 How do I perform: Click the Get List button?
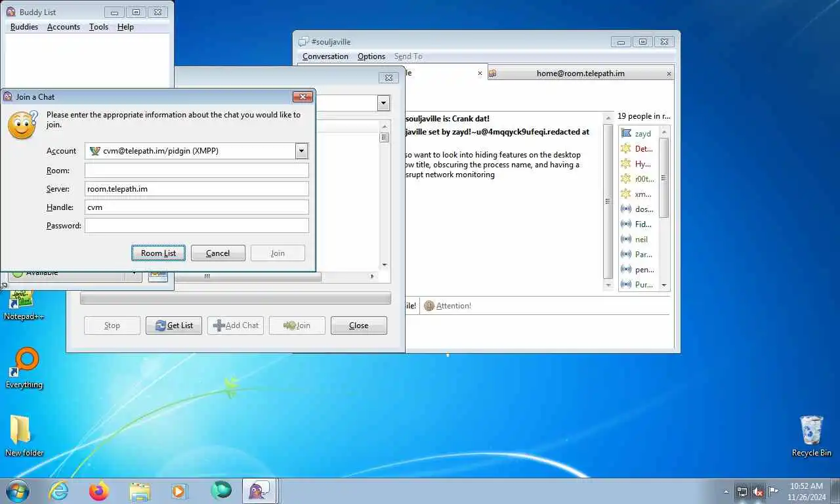(174, 325)
